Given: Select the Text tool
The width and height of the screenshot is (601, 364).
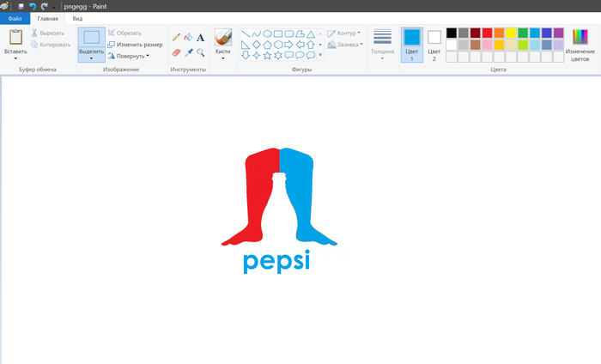Looking at the screenshot, I should 201,37.
